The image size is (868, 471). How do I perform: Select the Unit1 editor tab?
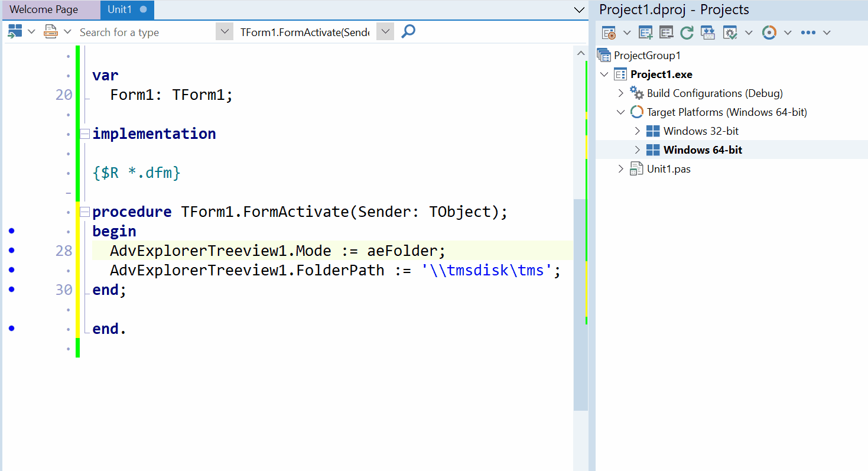point(120,9)
